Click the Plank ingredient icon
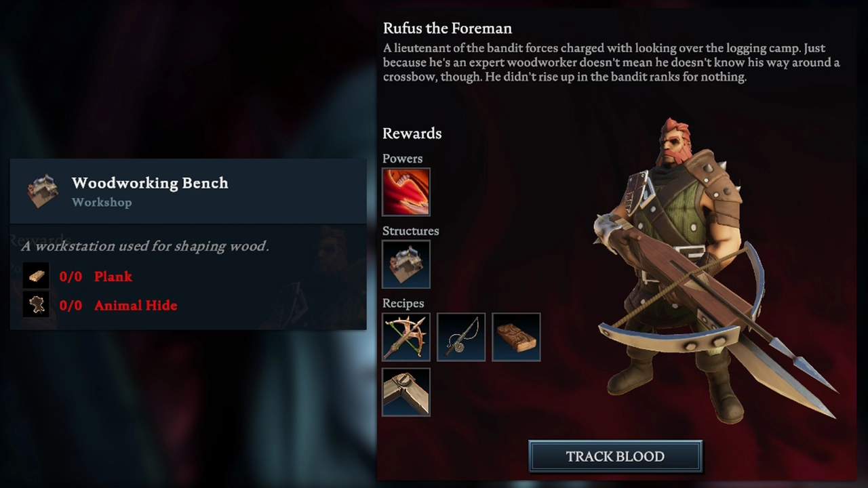This screenshot has height=488, width=868. 37,277
